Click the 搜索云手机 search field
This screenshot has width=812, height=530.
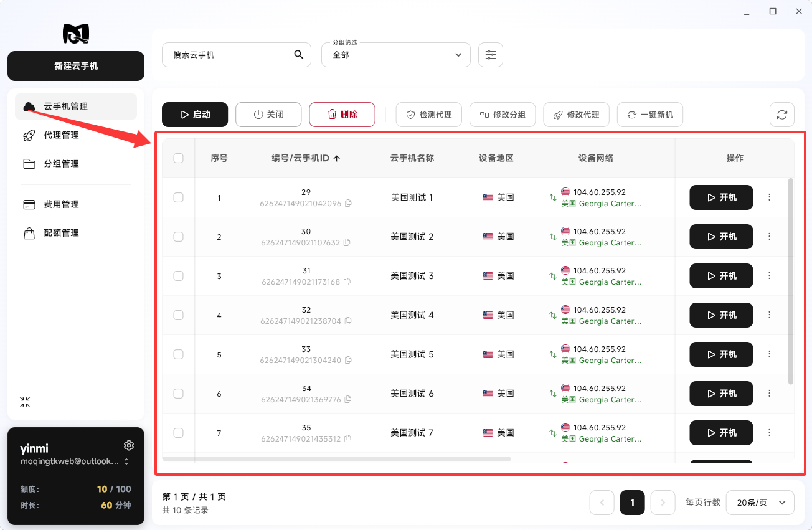tap(237, 55)
